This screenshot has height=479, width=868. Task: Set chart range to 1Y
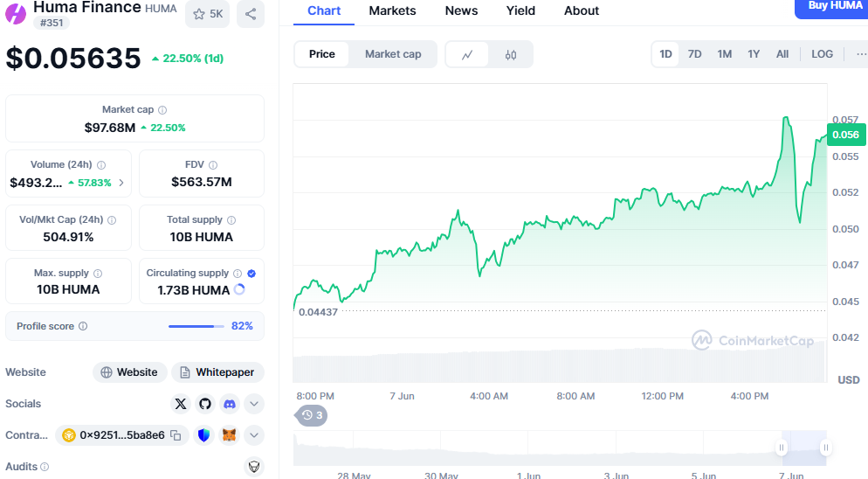pyautogui.click(x=754, y=54)
